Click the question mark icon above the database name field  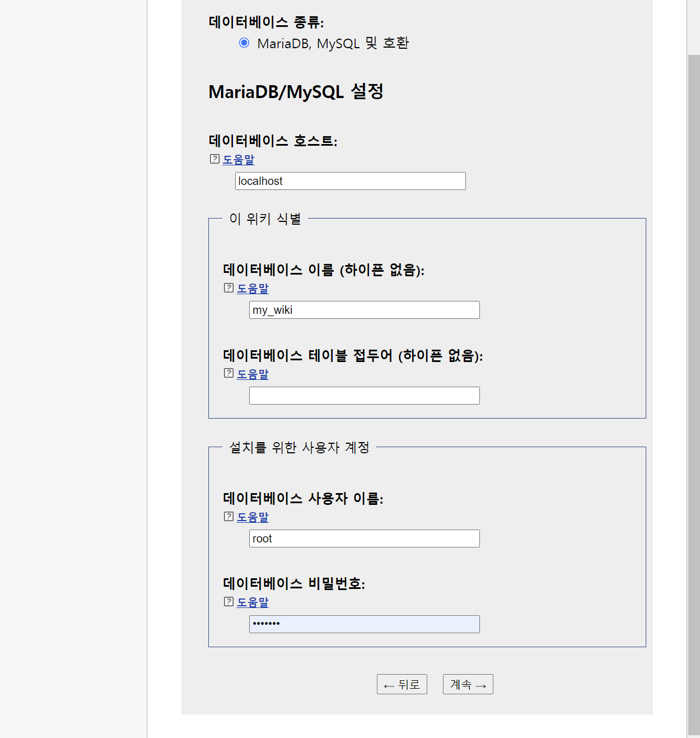[x=228, y=288]
